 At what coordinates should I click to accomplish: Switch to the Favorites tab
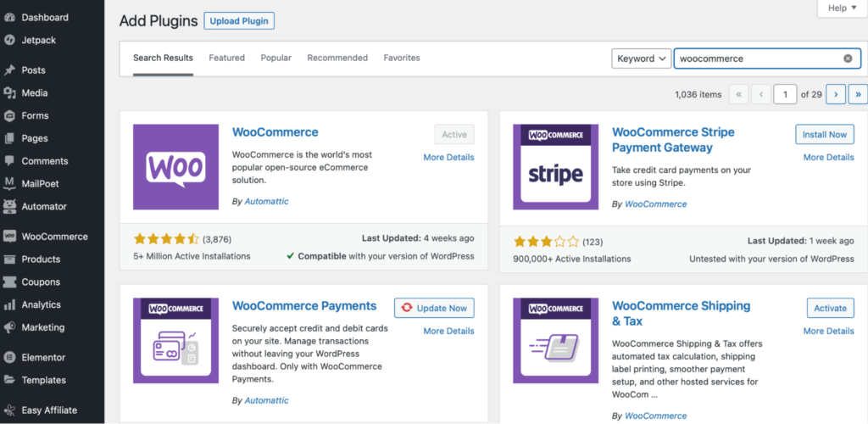pos(401,58)
